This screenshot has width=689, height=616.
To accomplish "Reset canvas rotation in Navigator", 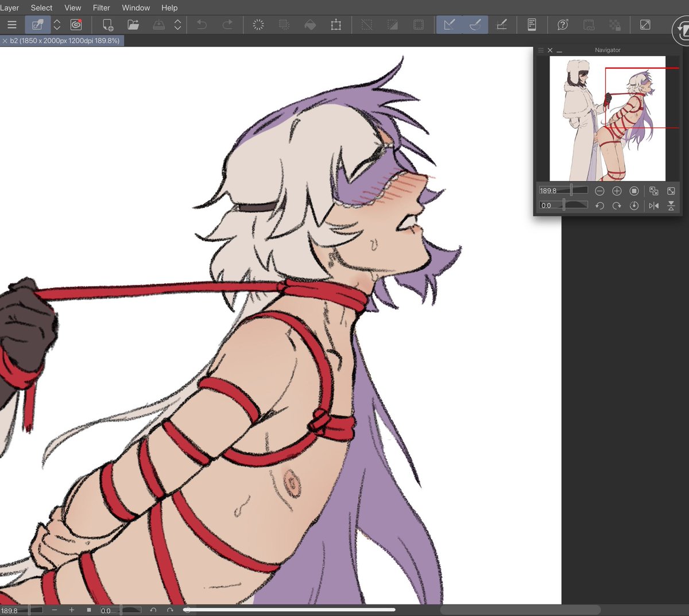I will 634,206.
